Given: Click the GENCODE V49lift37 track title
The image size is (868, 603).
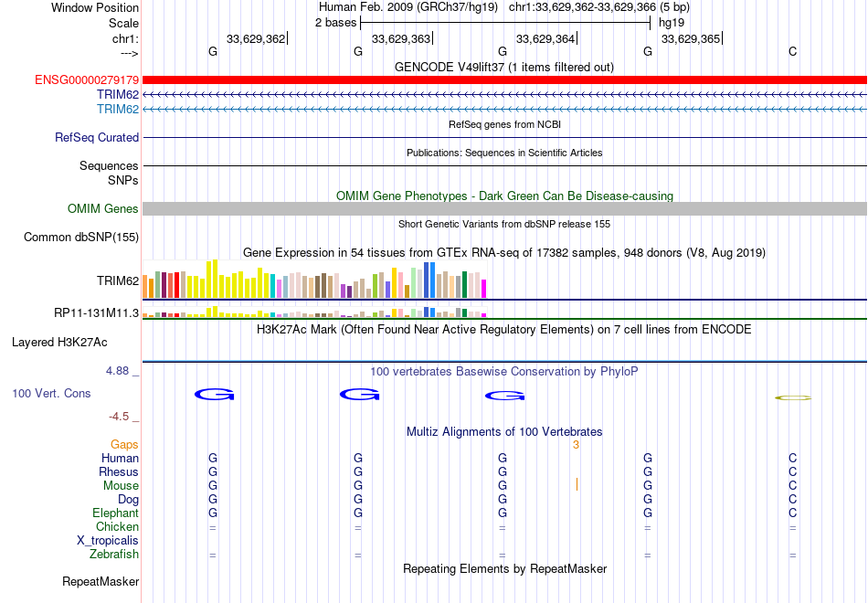Looking at the screenshot, I should (x=504, y=67).
